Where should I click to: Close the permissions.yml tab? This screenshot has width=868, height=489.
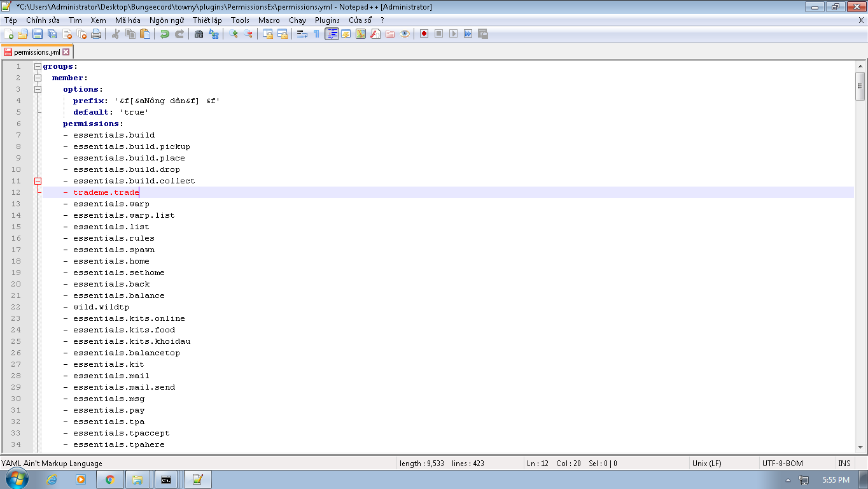point(66,52)
